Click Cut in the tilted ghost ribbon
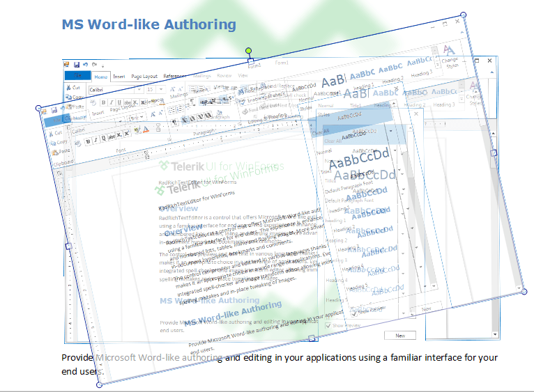 click(56, 133)
